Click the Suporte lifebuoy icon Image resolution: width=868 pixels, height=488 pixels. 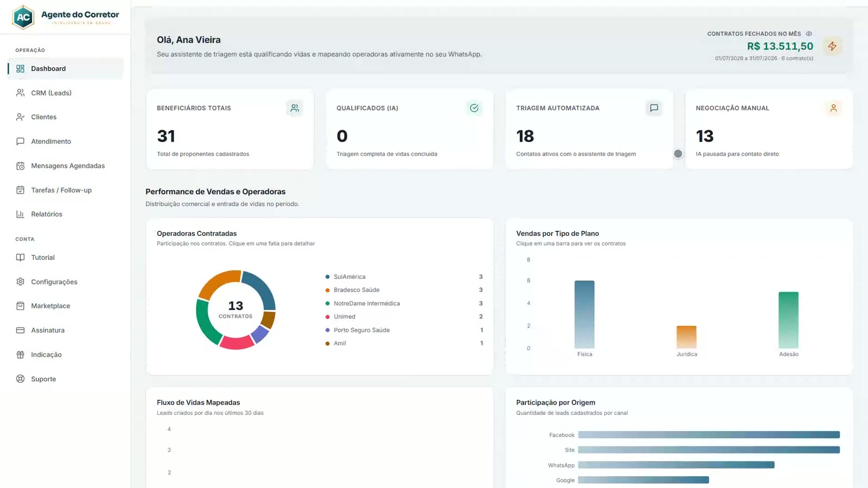(x=20, y=379)
